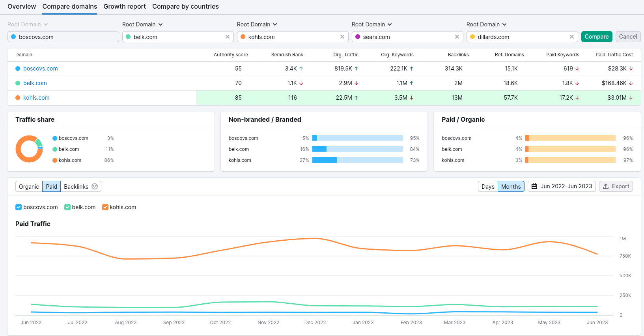Uncheck kohls.com in chart legend
Image resolution: width=644 pixels, height=336 pixels.
[105, 207]
